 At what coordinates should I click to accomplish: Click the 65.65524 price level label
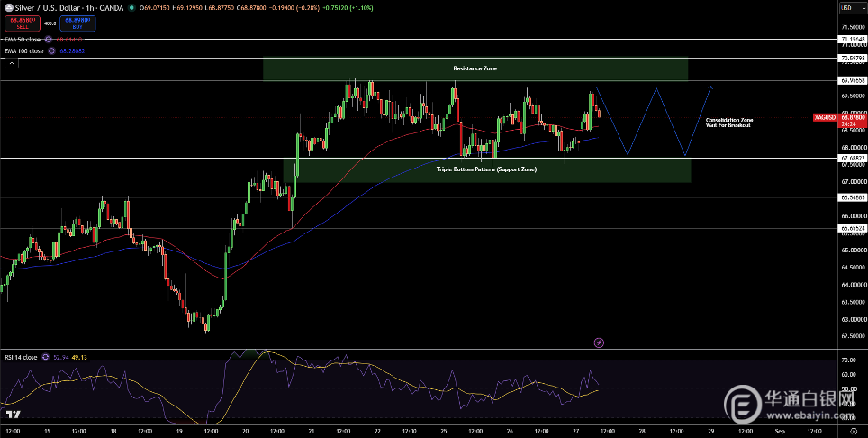point(853,228)
